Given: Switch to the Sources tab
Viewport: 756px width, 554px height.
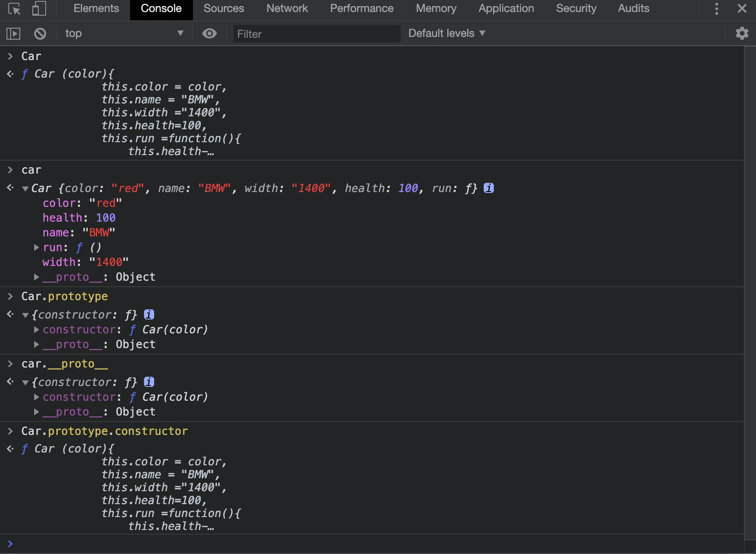Looking at the screenshot, I should pyautogui.click(x=223, y=9).
